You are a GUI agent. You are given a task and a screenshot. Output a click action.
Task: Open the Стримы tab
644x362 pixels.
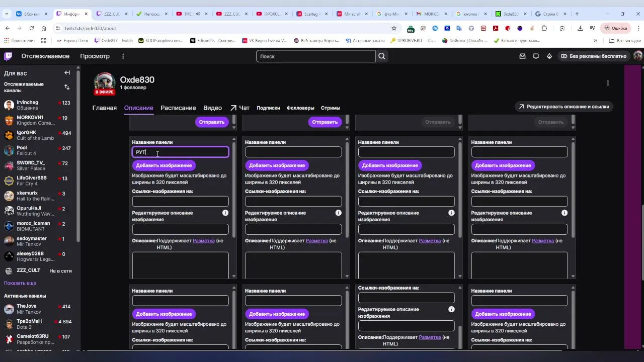click(x=331, y=108)
